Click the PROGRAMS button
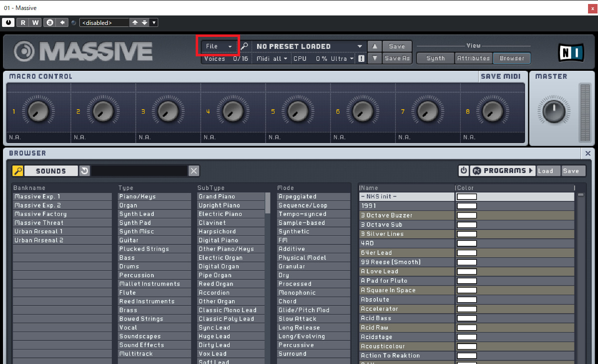Viewport: 598px width, 364px height. (x=502, y=171)
